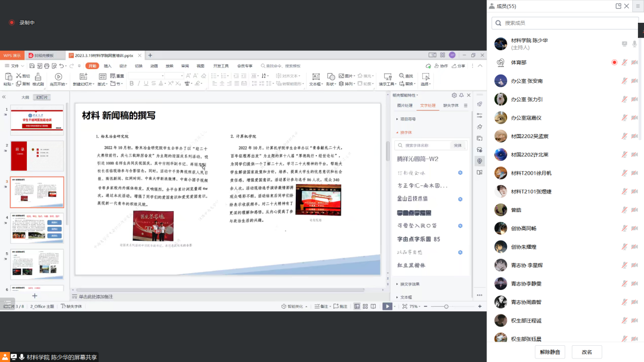Click the Bold formatting button
Screen dimensions: 644x362
[x=131, y=84]
